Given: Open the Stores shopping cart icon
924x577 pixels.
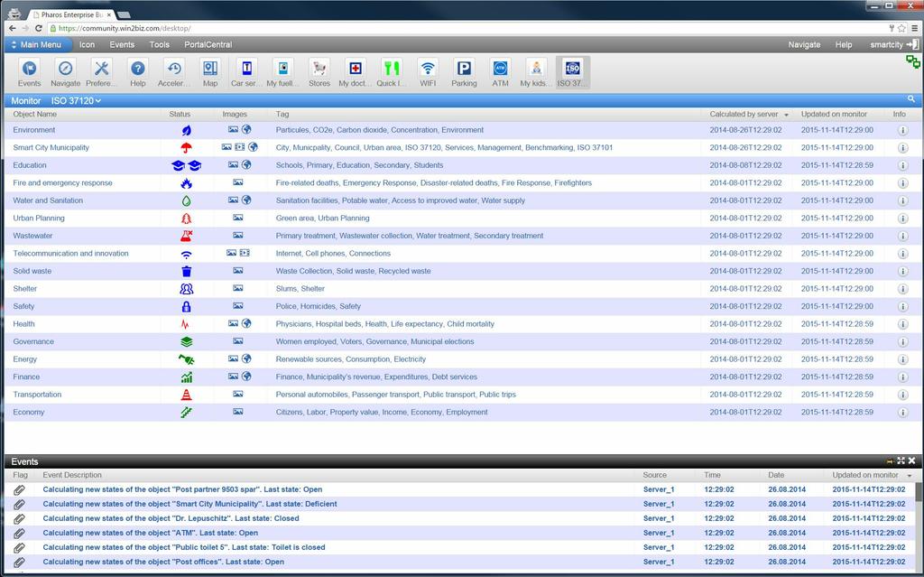Looking at the screenshot, I should [319, 71].
